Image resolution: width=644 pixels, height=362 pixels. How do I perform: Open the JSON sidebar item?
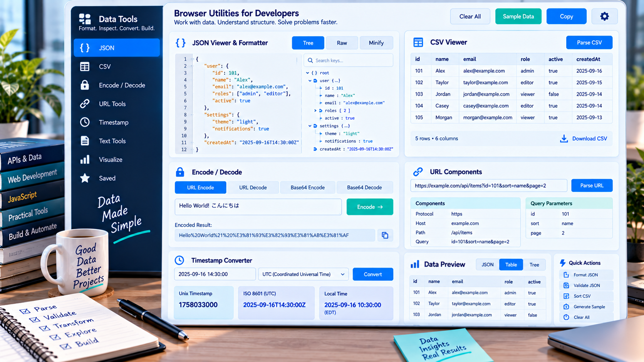(117, 48)
